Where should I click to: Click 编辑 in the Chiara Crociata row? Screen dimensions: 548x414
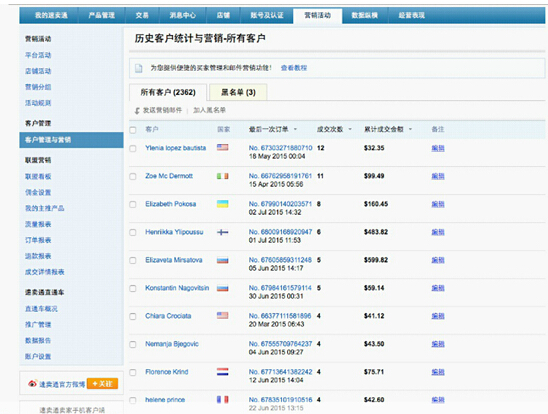coord(438,316)
